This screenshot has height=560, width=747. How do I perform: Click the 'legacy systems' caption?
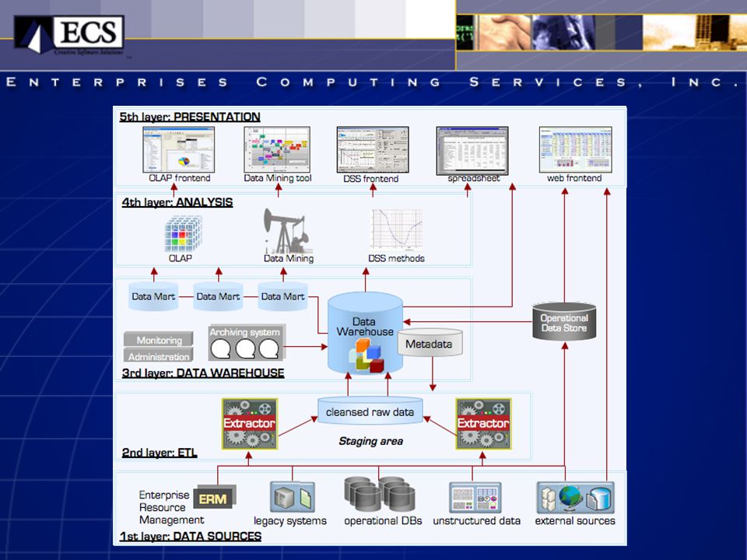click(290, 521)
